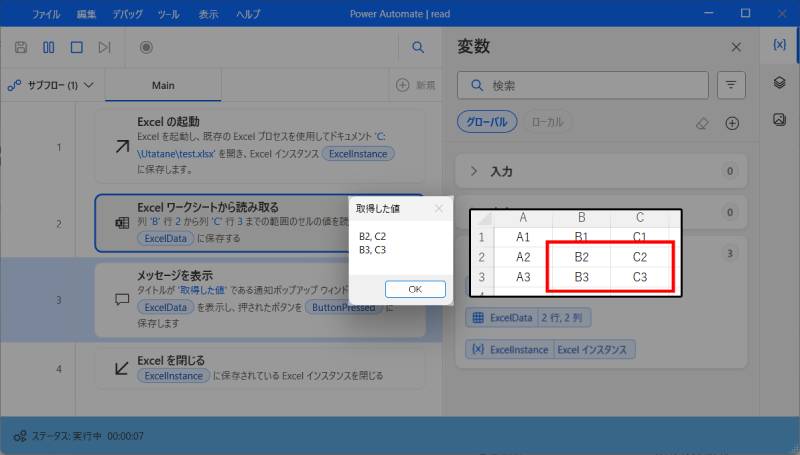
Task: Pause the running flow
Action: coord(48,47)
